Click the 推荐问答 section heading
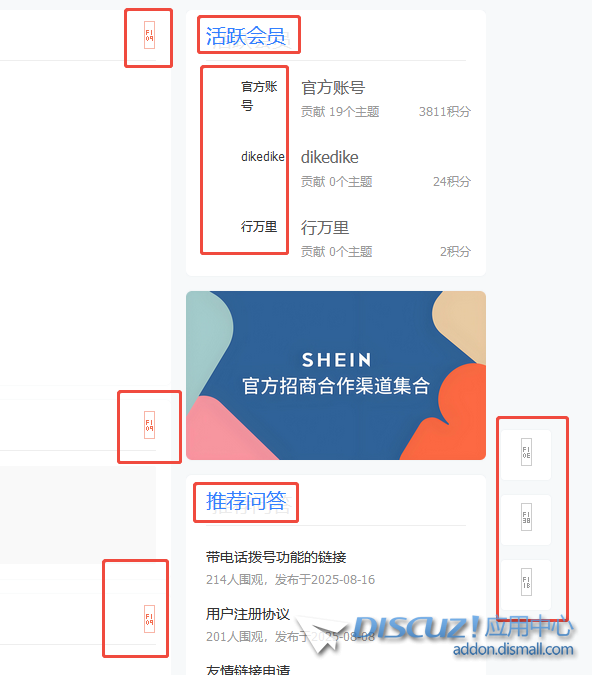 click(246, 501)
